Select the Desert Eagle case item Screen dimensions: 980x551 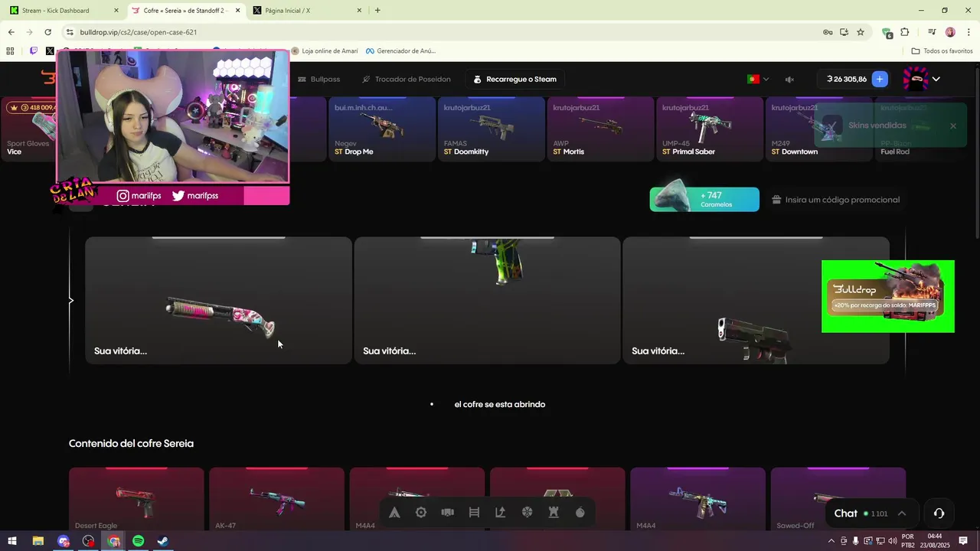tap(136, 498)
